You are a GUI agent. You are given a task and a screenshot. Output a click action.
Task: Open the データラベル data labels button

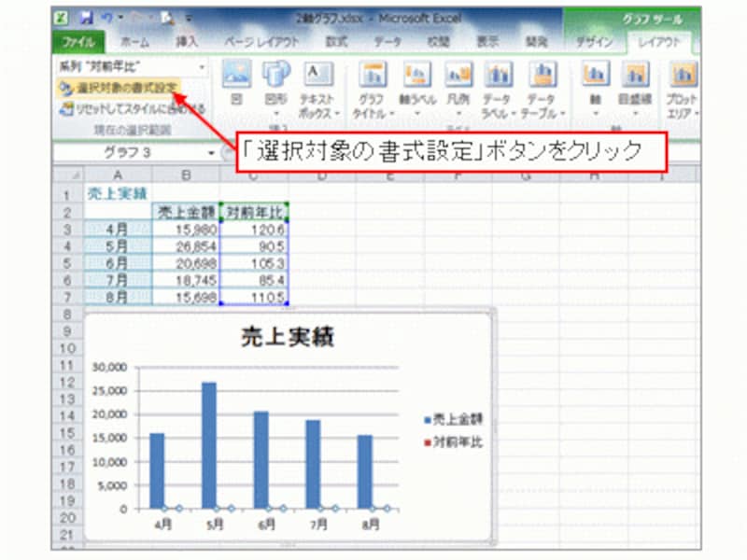(498, 91)
